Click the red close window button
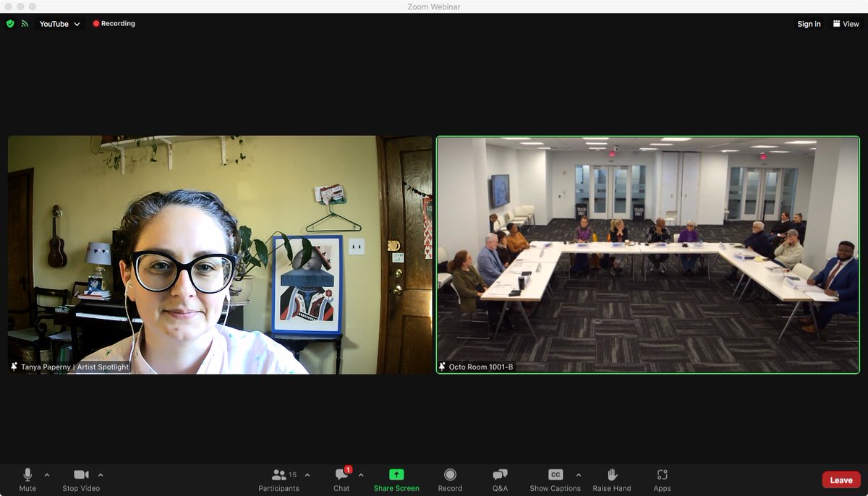This screenshot has height=496, width=868. [9, 7]
